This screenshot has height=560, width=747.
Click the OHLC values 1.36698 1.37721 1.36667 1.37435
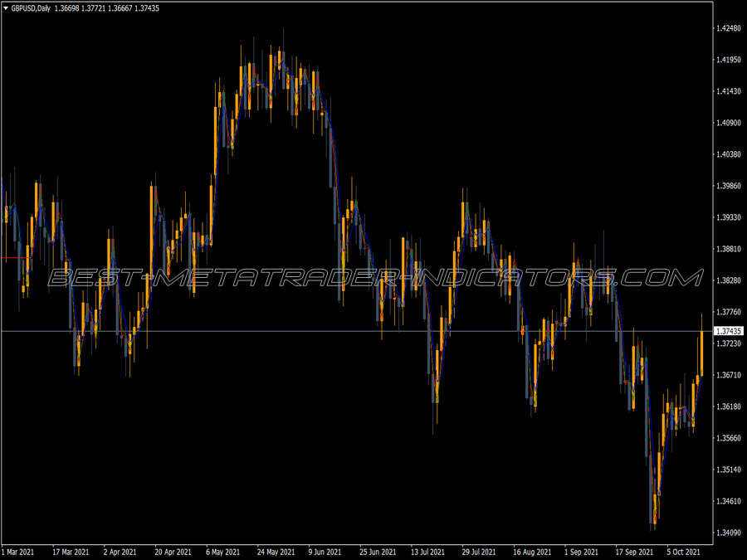pos(107,8)
